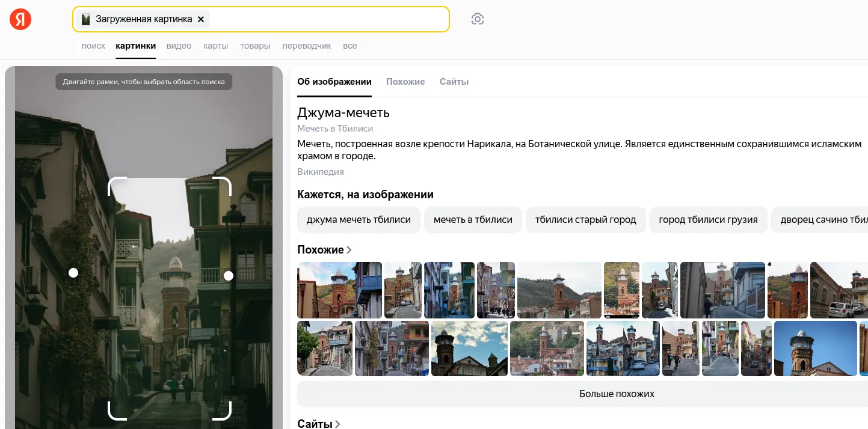Switch search mode to видео
The height and width of the screenshot is (429, 868).
(x=179, y=46)
